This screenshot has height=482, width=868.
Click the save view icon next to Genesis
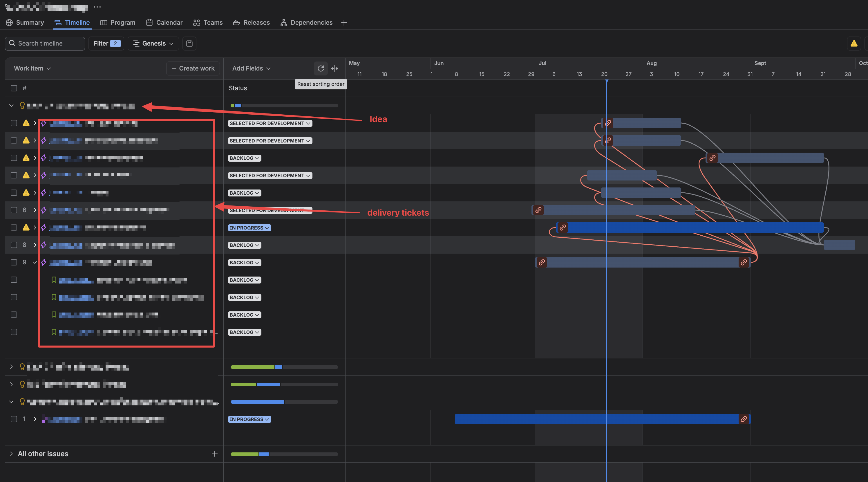(189, 44)
